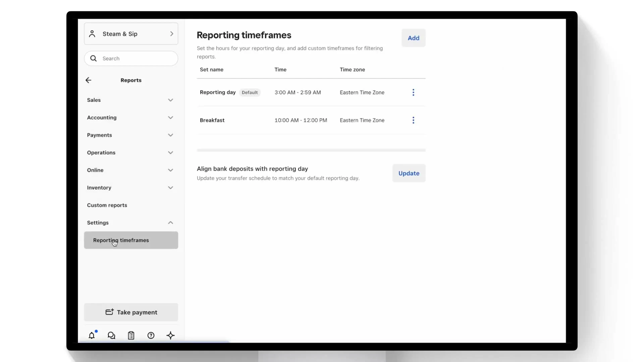Click the Take payment button
Viewport: 644px width, 362px height.
point(131,312)
